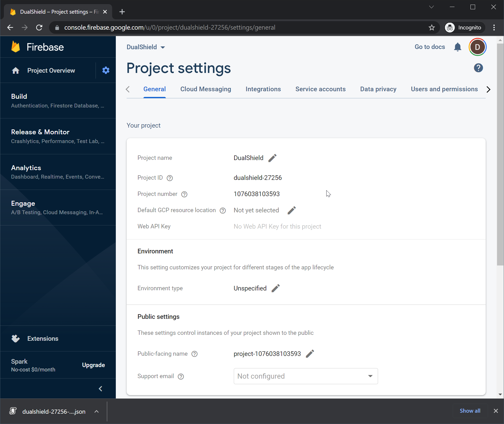
Task: Click the Extensions sidebar icon
Action: tap(16, 338)
